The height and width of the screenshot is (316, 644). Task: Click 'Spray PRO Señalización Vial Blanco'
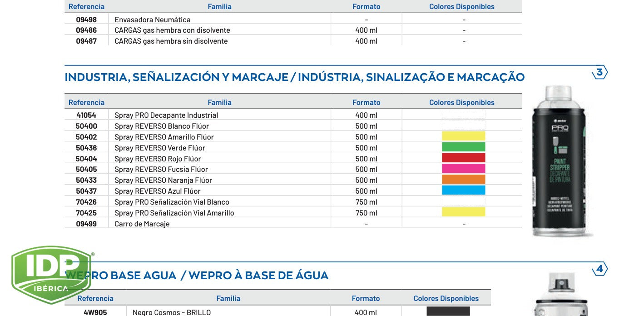(172, 202)
